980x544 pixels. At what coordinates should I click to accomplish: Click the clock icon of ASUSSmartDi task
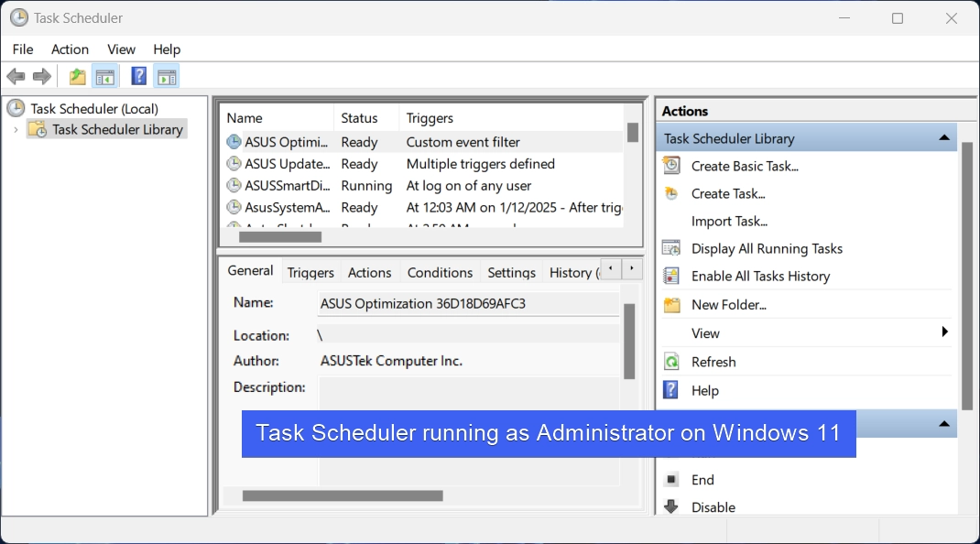[234, 186]
